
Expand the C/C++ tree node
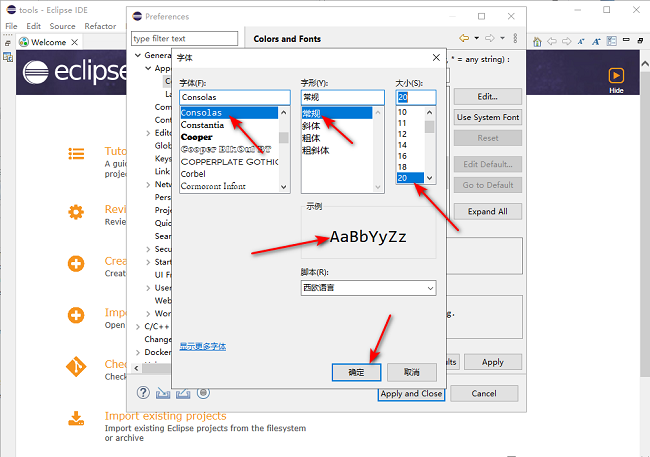pyautogui.click(x=138, y=327)
